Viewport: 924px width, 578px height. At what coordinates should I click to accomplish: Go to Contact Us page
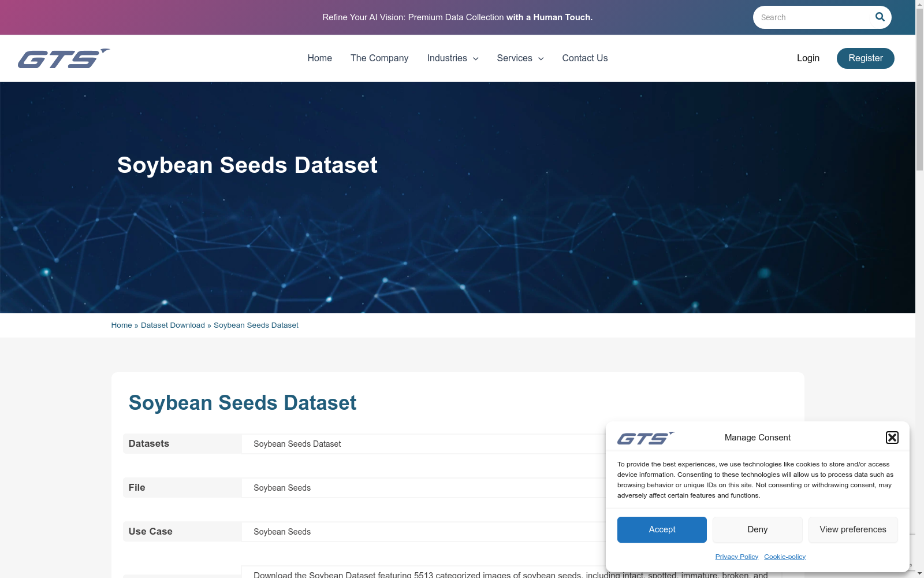click(584, 58)
